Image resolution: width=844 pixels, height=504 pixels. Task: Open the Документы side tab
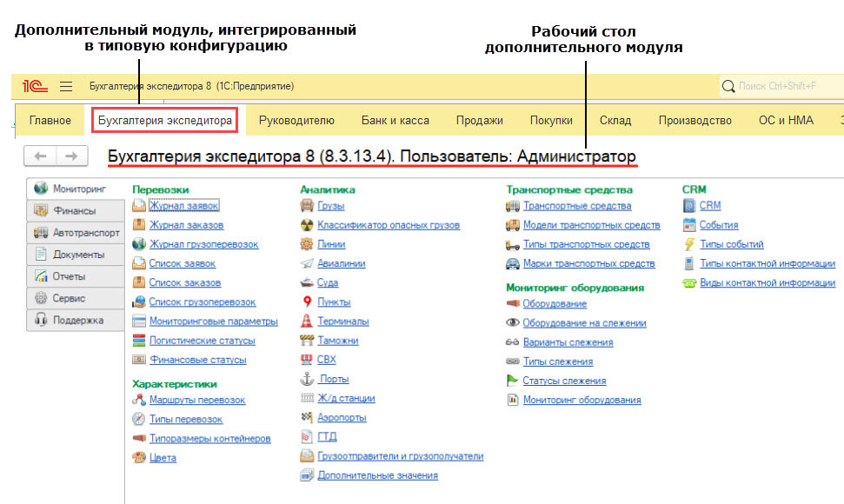click(x=76, y=255)
